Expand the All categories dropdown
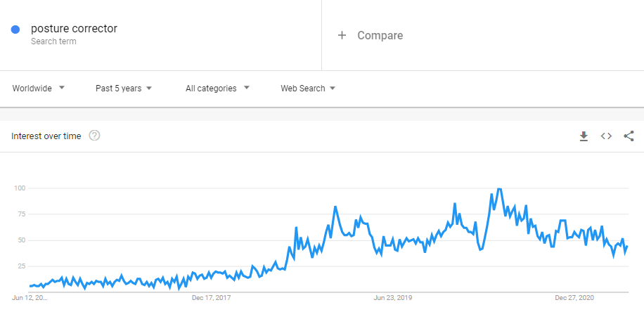This screenshot has width=644, height=319. point(217,89)
